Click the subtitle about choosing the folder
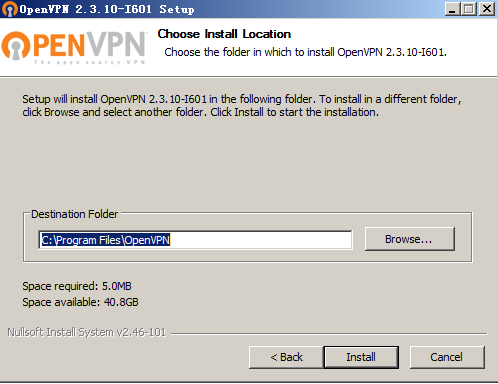The image size is (498, 384). [305, 52]
